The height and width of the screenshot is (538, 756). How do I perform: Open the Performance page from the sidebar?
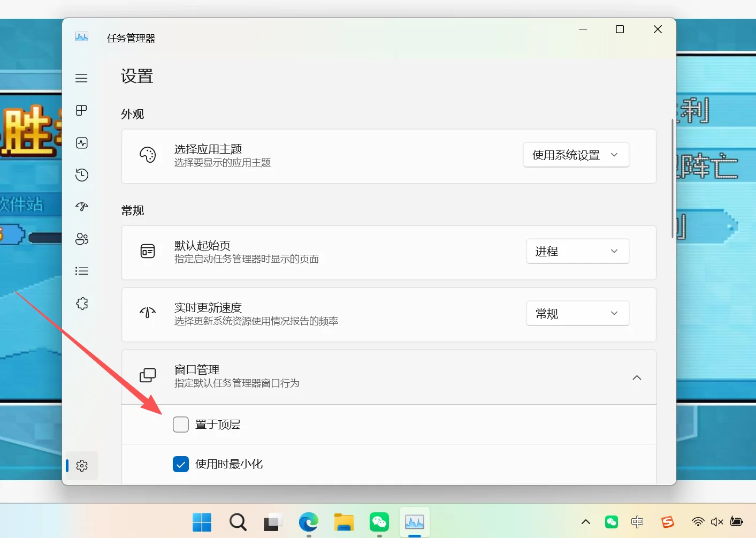pos(82,143)
